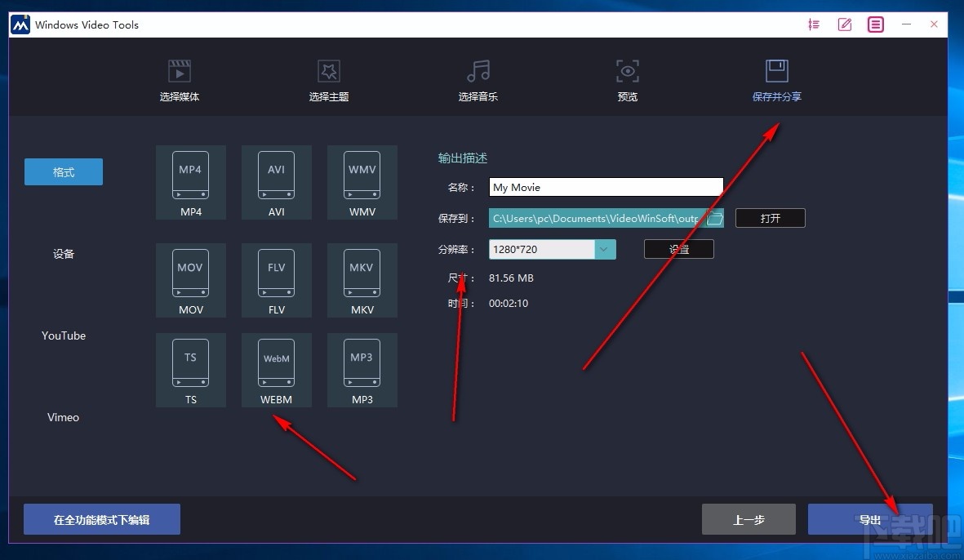Open the feedback pencil icon near window controls
This screenshot has width=964, height=560.
845,24
